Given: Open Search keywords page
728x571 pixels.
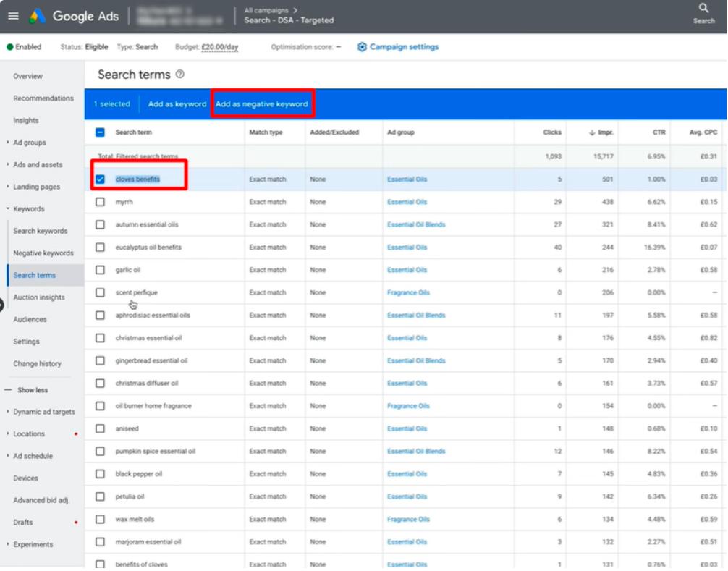Looking at the screenshot, I should [41, 231].
